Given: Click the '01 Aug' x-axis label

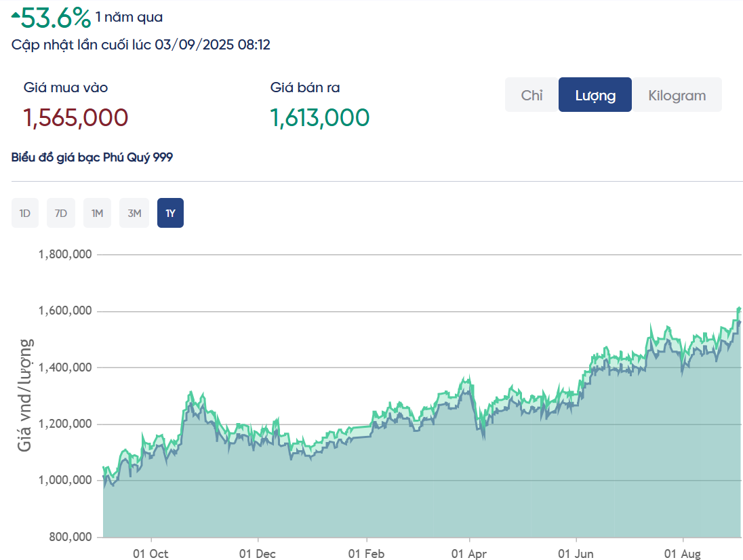Looking at the screenshot, I should pyautogui.click(x=682, y=554).
